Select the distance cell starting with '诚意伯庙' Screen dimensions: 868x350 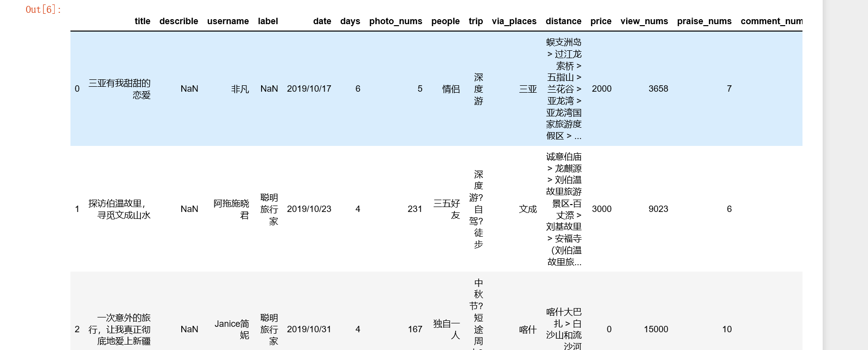(564, 209)
